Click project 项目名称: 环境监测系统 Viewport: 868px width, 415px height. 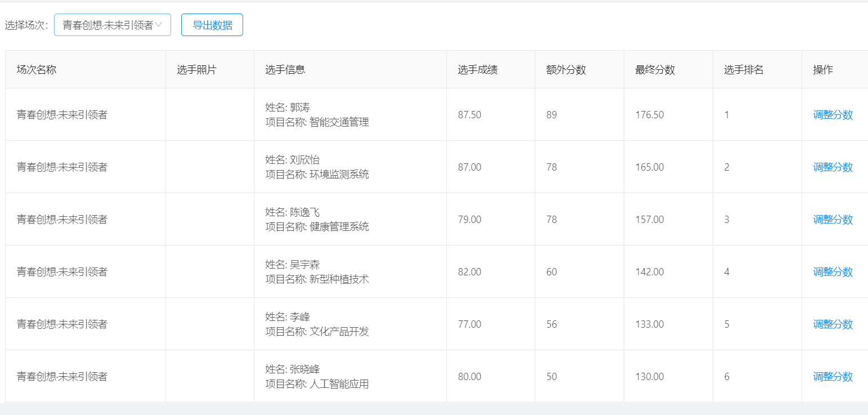[x=317, y=175]
